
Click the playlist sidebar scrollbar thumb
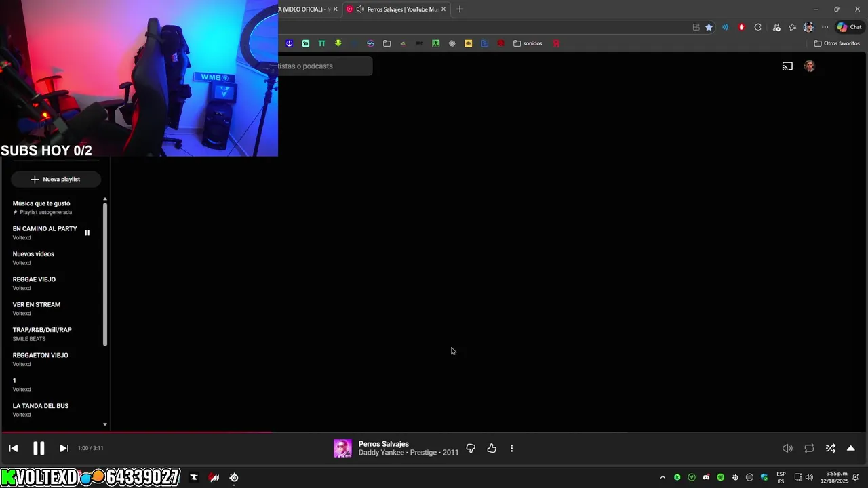pos(105,274)
